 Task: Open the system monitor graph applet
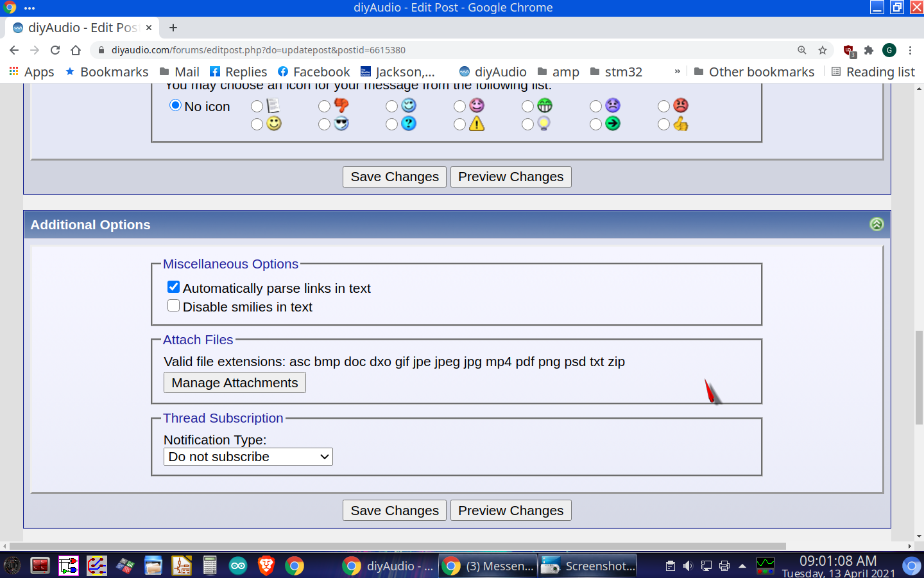(x=766, y=566)
